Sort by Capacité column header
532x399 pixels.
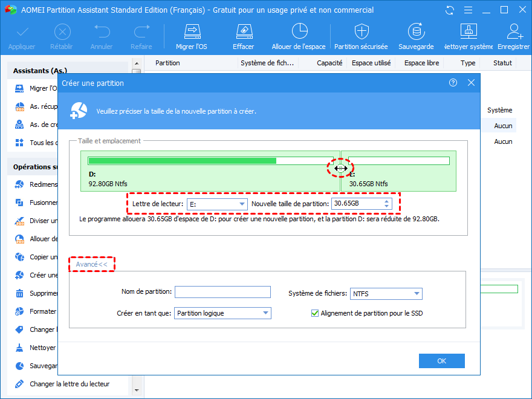(329, 63)
